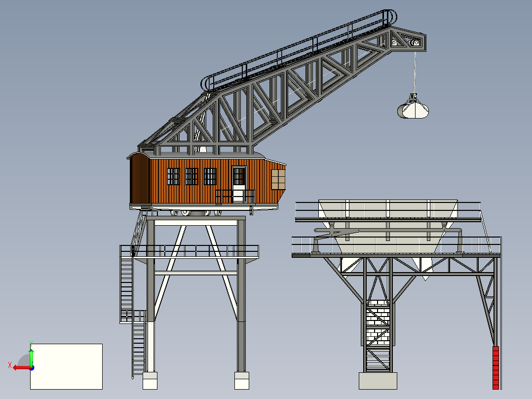The width and height of the screenshot is (532, 399).
Task: Select the white hopper bin on the right platform
Action: pyautogui.click(x=388, y=226)
